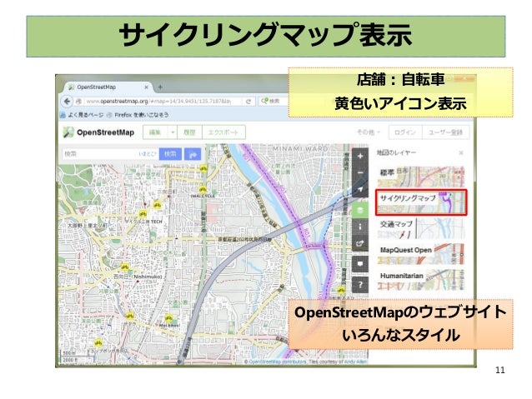This screenshot has height=399, width=532.
Task: Click the OpenStreetMap contributors attribution link
Action: click(x=278, y=362)
